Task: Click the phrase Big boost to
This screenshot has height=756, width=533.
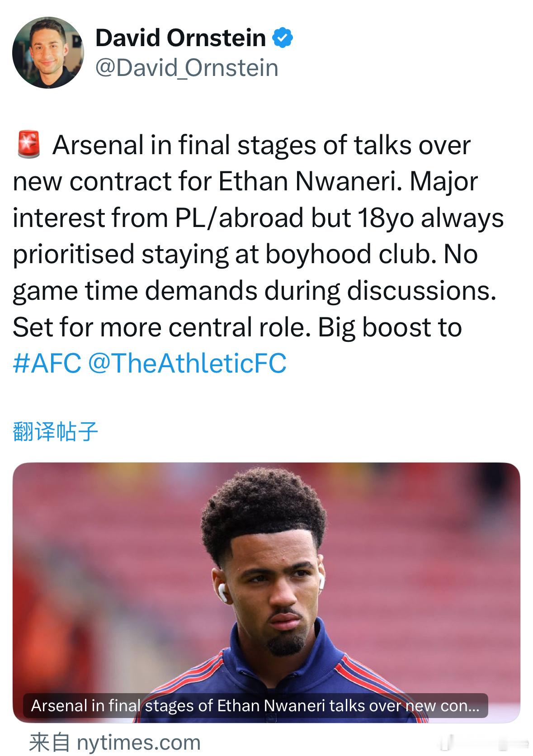Action: click(390, 327)
